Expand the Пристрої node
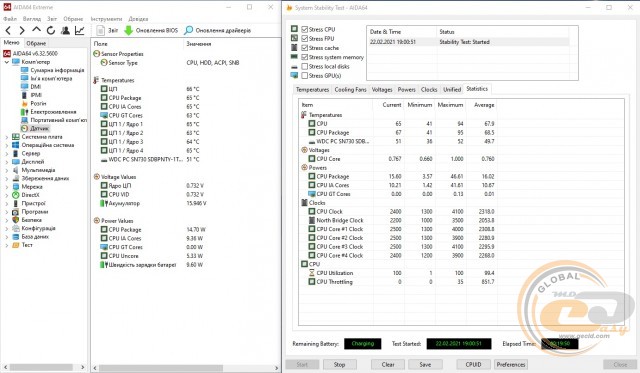640x373 pixels. click(x=7, y=204)
